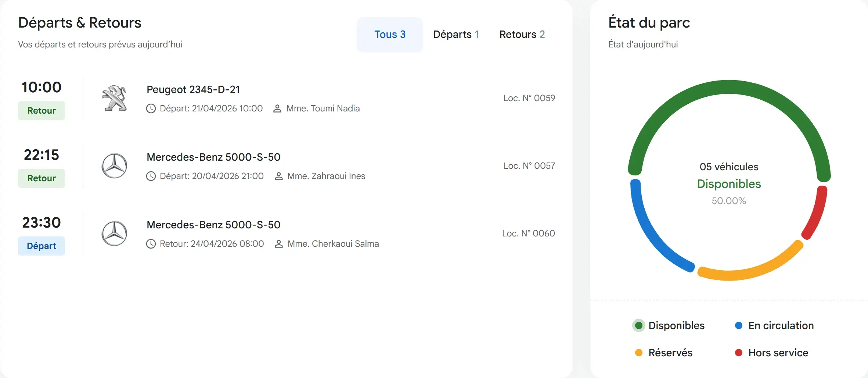Click the Départ badge at 23:30
This screenshot has width=868, height=378.
pos(42,246)
